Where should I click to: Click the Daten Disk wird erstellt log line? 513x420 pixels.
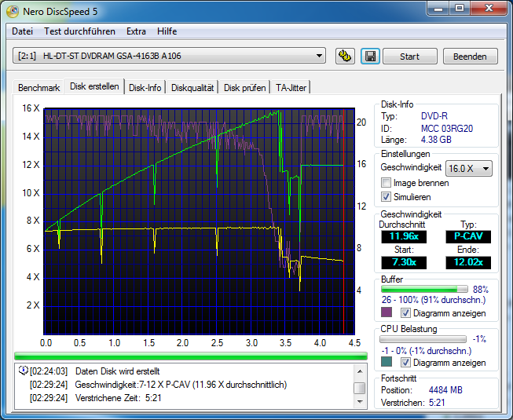[x=118, y=371]
